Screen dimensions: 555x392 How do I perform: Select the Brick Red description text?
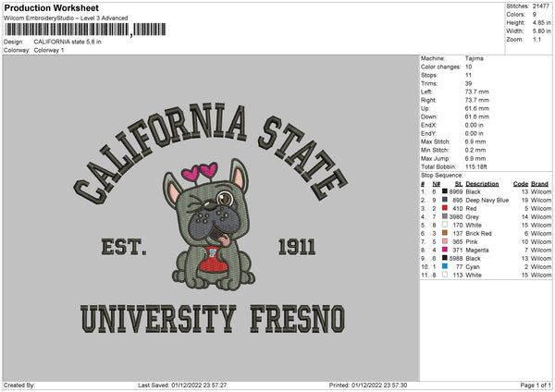click(478, 233)
